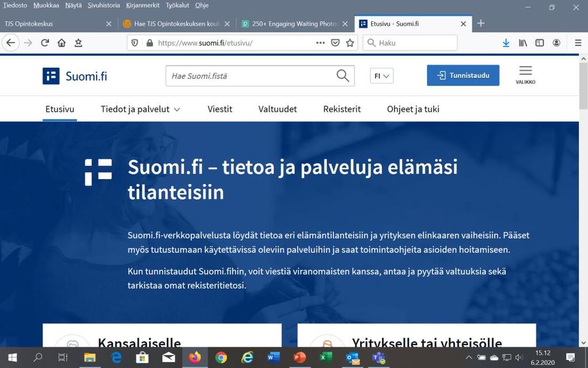Open Windows search from the taskbar
Image resolution: width=588 pixels, height=368 pixels.
coord(38,358)
